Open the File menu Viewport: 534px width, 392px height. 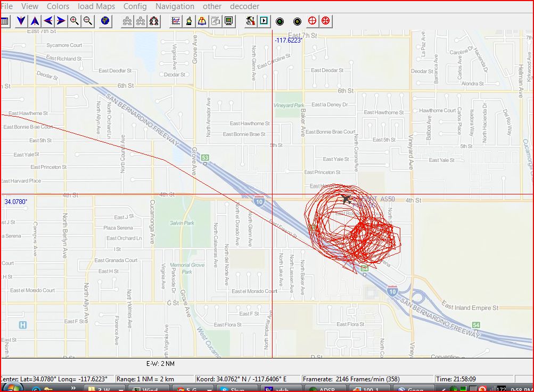[x=7, y=6]
